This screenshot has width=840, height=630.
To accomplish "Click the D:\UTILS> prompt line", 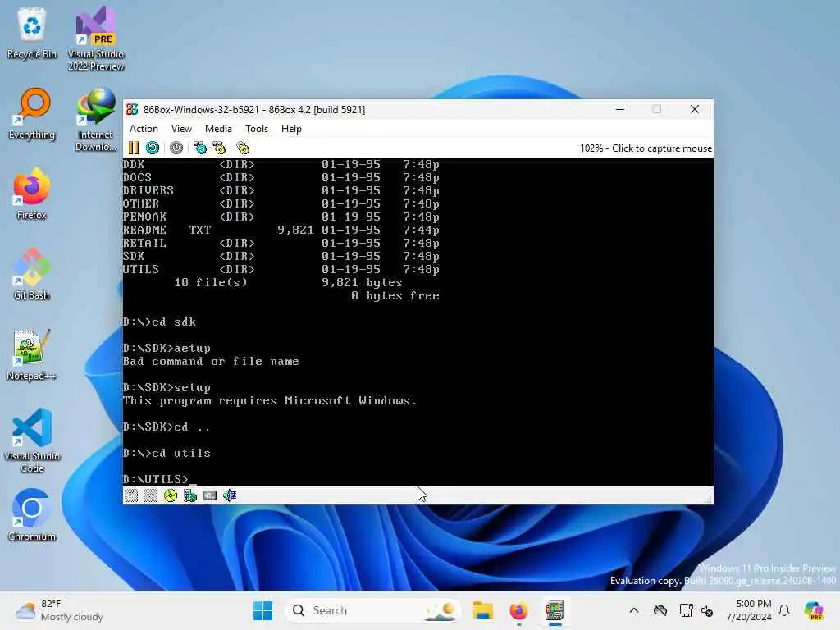I will pos(160,479).
